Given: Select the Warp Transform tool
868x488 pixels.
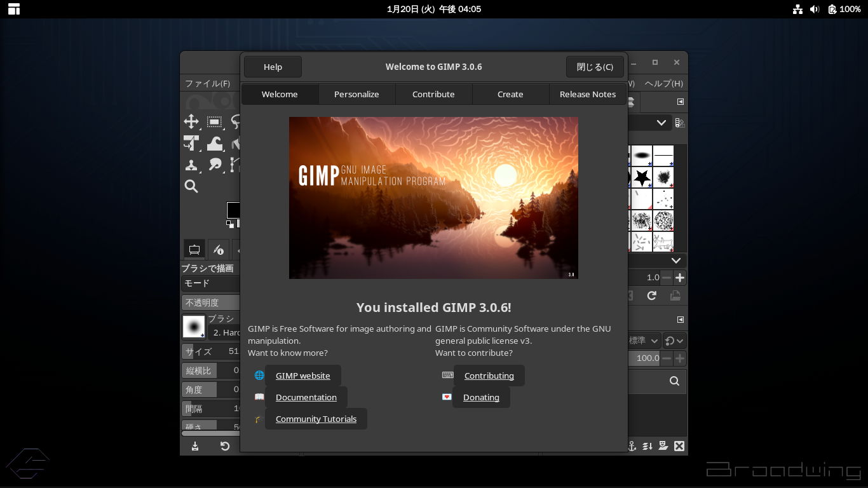Looking at the screenshot, I should (214, 144).
